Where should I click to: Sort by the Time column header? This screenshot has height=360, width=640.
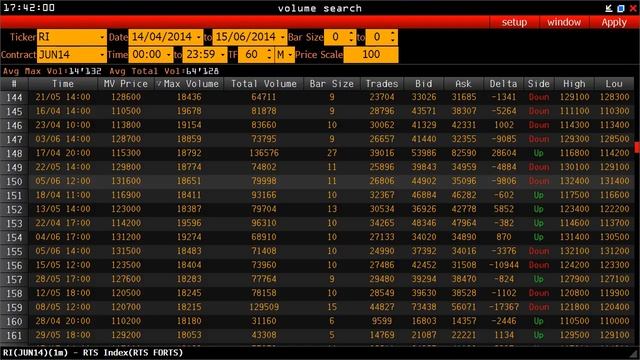point(63,84)
